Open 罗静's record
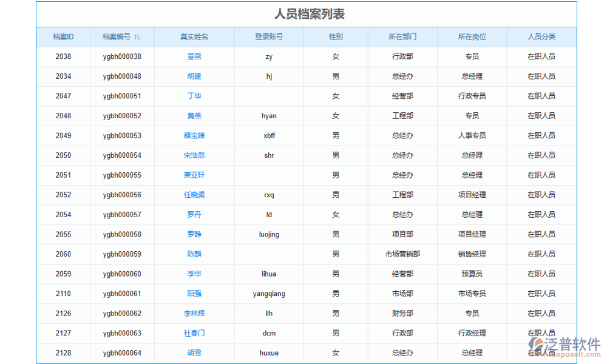 click(194, 234)
